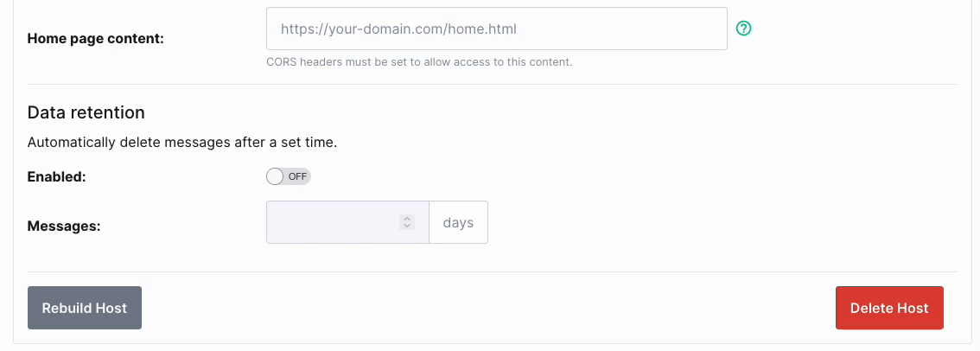
Task: Focus the Home page content URL field
Action: coord(497,29)
